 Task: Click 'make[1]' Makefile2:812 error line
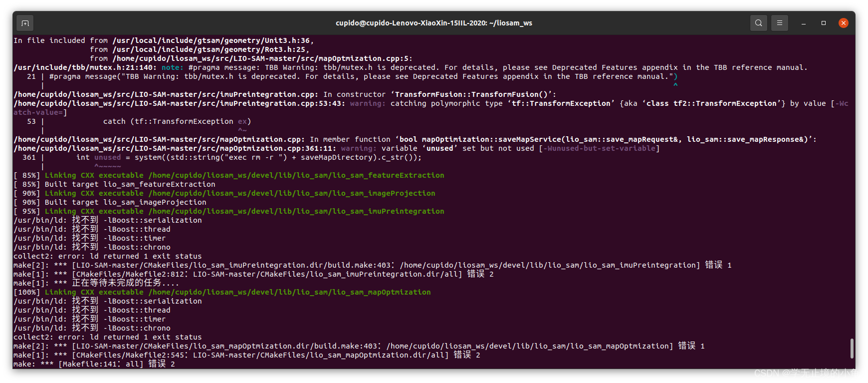tap(253, 274)
